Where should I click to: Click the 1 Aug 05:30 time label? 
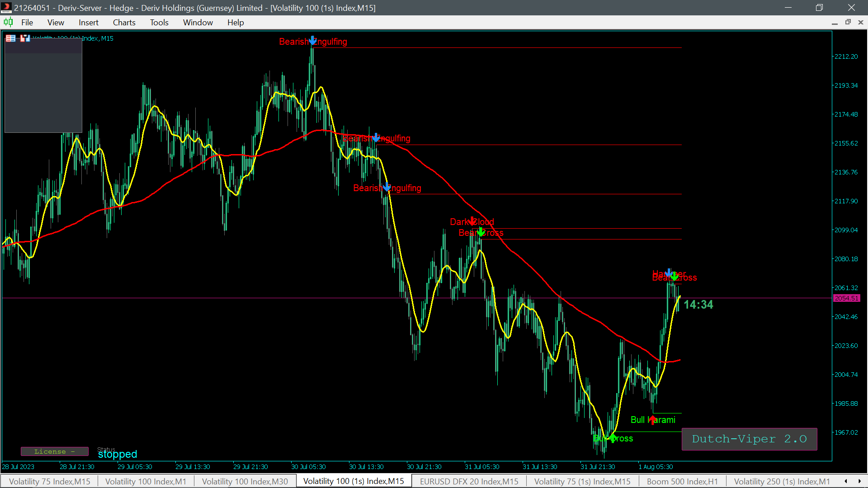pyautogui.click(x=656, y=467)
